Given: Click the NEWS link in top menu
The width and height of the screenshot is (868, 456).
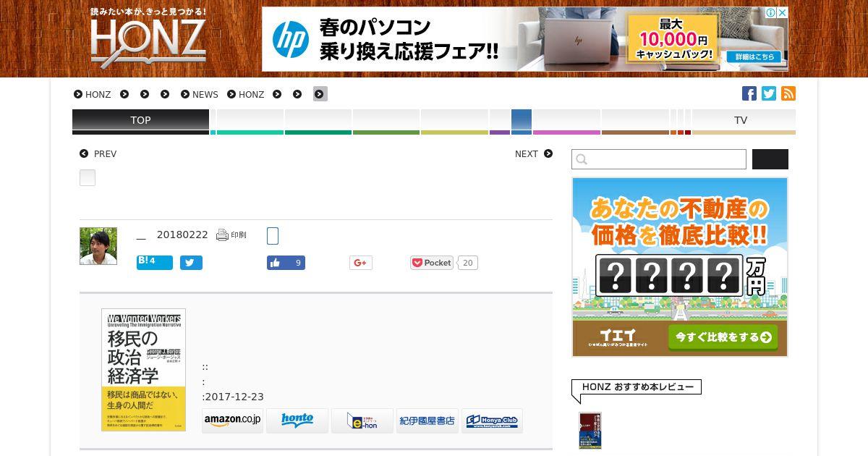Looking at the screenshot, I should coord(200,95).
